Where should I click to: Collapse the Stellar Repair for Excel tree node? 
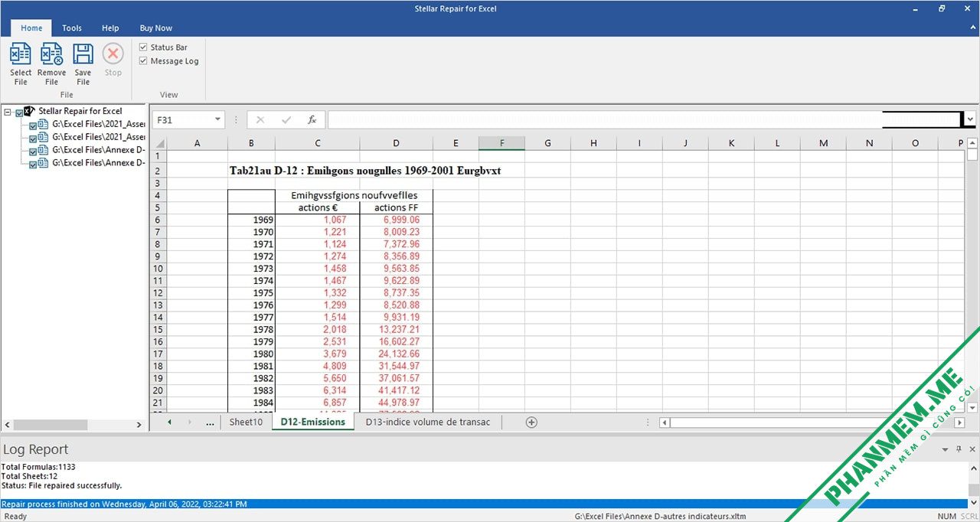pyautogui.click(x=8, y=112)
